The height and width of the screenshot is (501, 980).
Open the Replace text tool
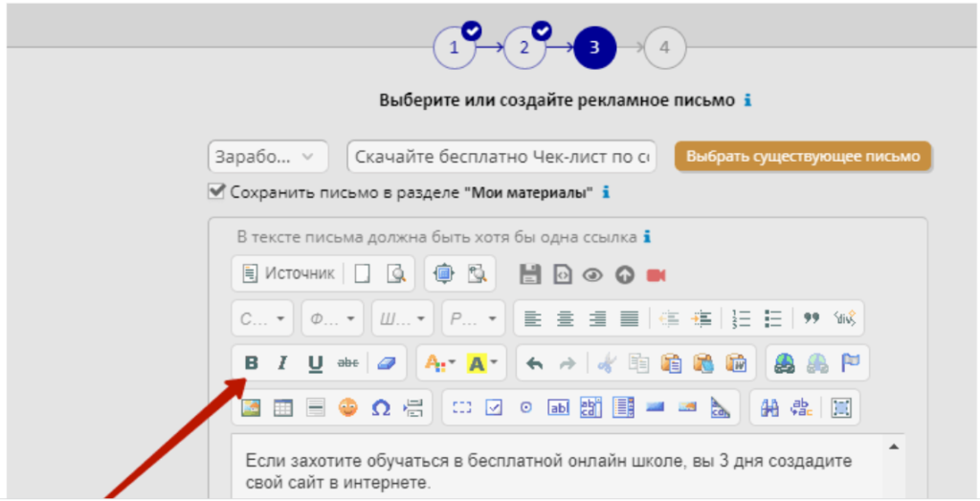click(x=801, y=408)
